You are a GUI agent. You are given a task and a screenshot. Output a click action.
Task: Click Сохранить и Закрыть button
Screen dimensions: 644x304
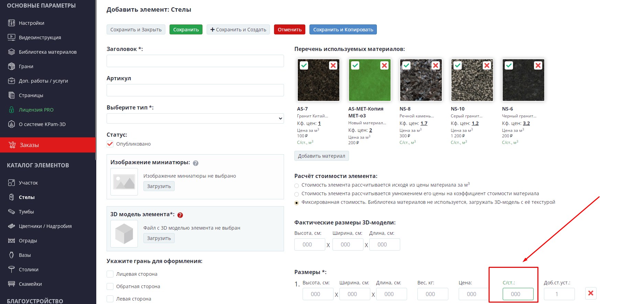pos(136,30)
